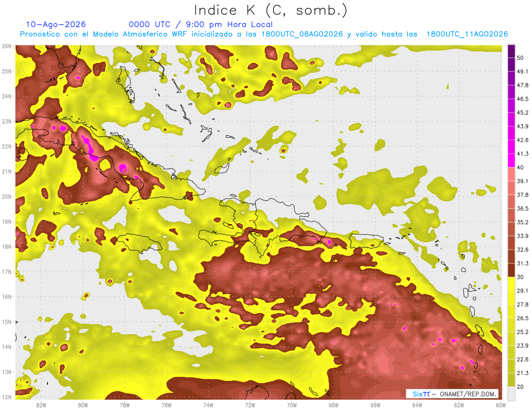Image resolution: width=532 pixels, height=411 pixels.
Task: Click the "66W" longitude axis label
Action: pyautogui.click(x=375, y=405)
